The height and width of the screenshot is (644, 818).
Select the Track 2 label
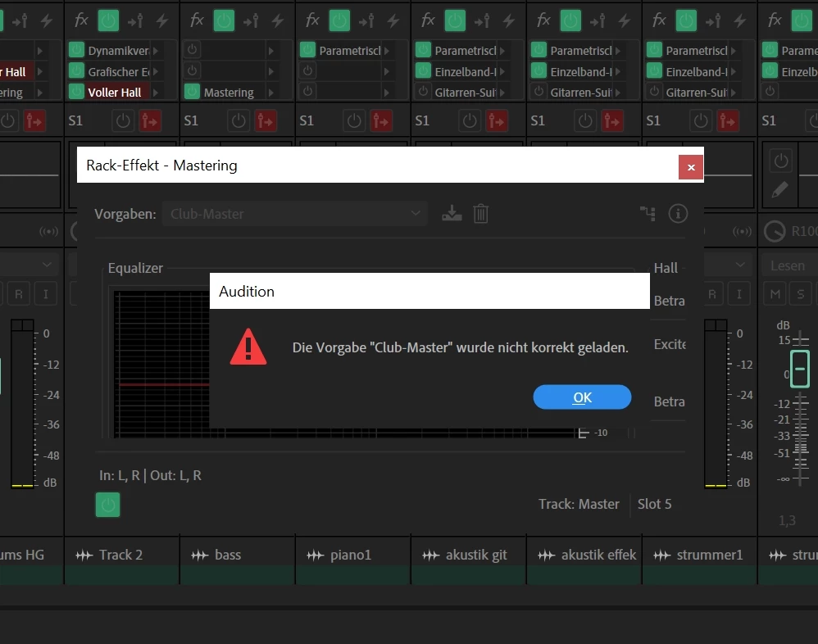(120, 555)
